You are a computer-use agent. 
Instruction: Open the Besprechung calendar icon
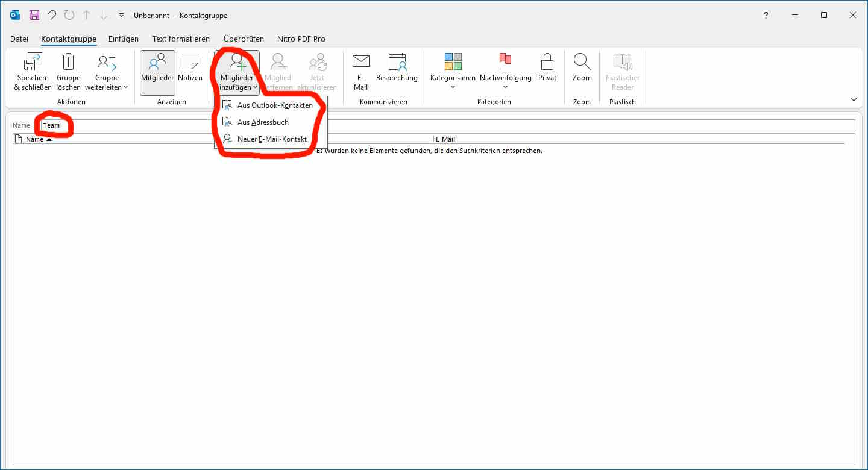point(397,63)
